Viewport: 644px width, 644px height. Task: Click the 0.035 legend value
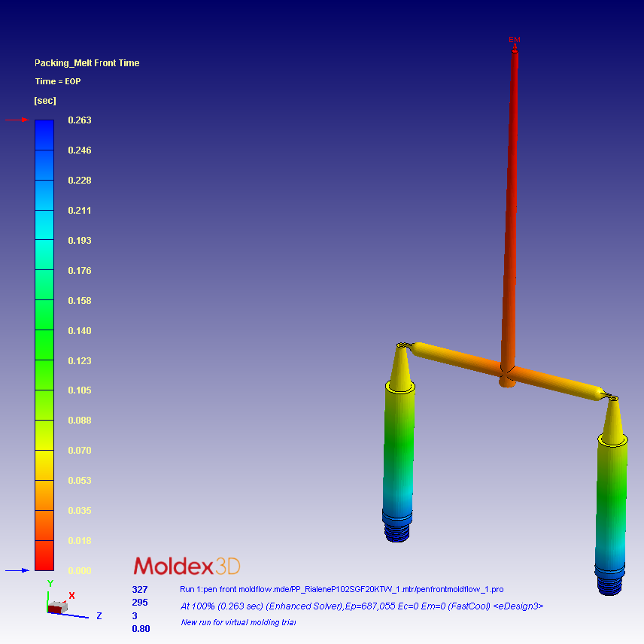80,511
